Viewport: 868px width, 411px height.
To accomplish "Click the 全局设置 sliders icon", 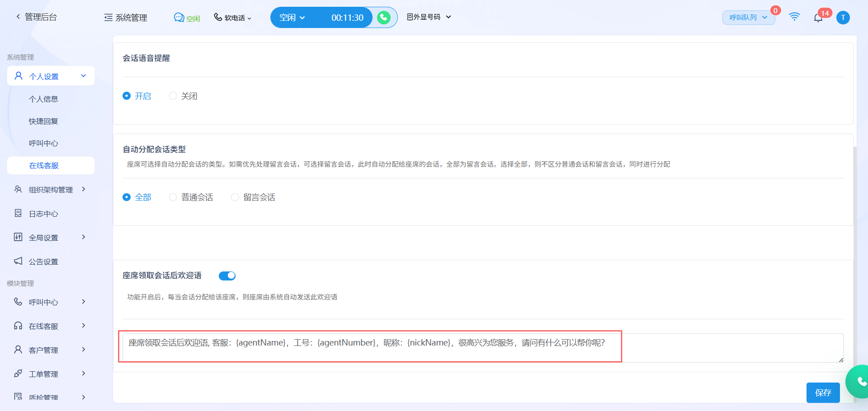I will point(18,237).
